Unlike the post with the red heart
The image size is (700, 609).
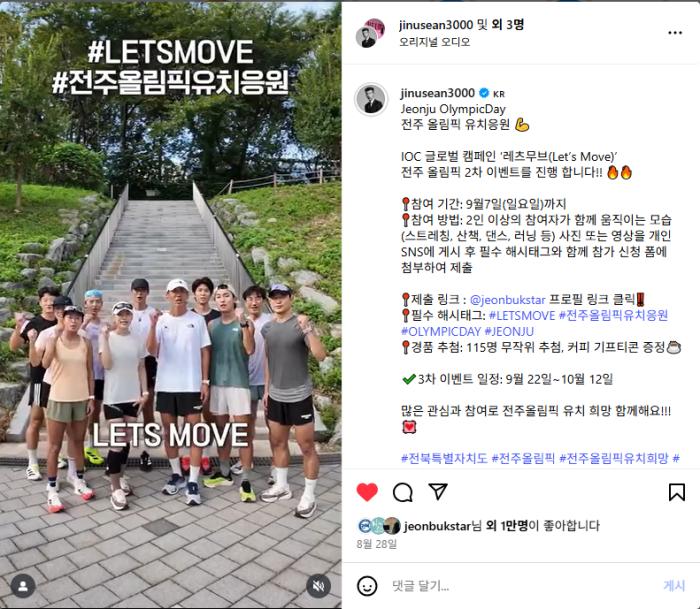367,492
